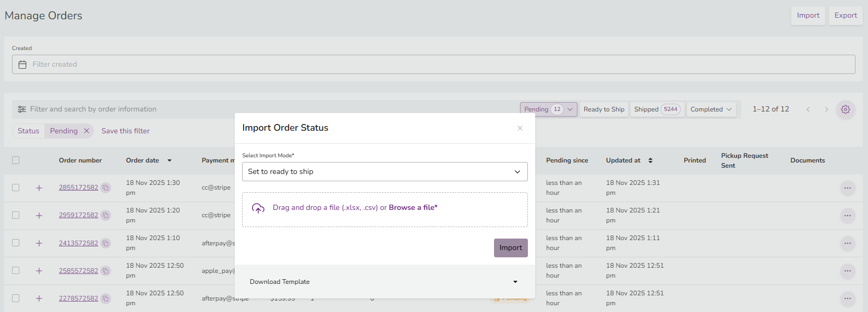Viewport: 868px width, 312px height.
Task: Select checkbox for order 2278572582
Action: coord(16,298)
